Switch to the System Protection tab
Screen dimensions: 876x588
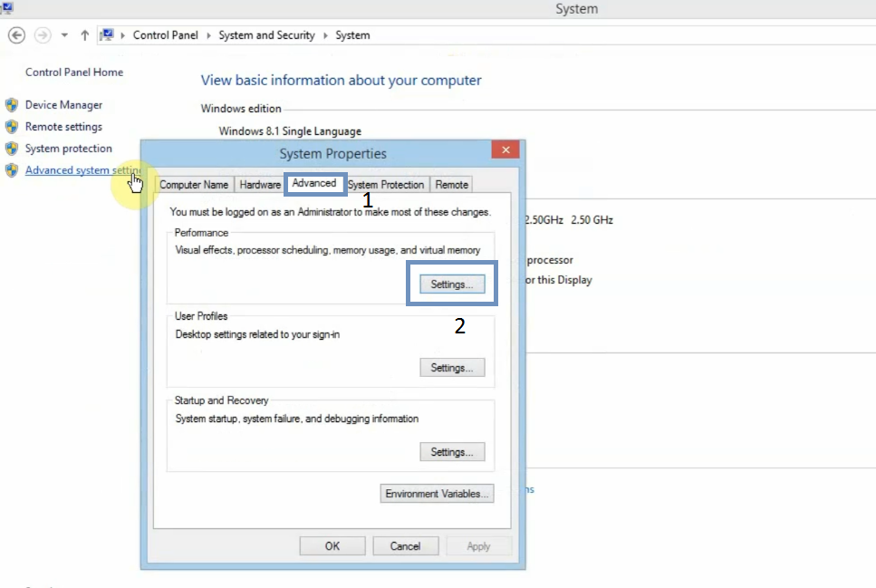click(x=386, y=185)
